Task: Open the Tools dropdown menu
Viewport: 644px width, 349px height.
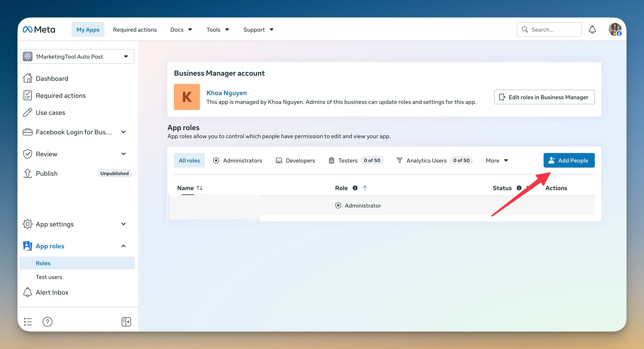Action: point(218,29)
